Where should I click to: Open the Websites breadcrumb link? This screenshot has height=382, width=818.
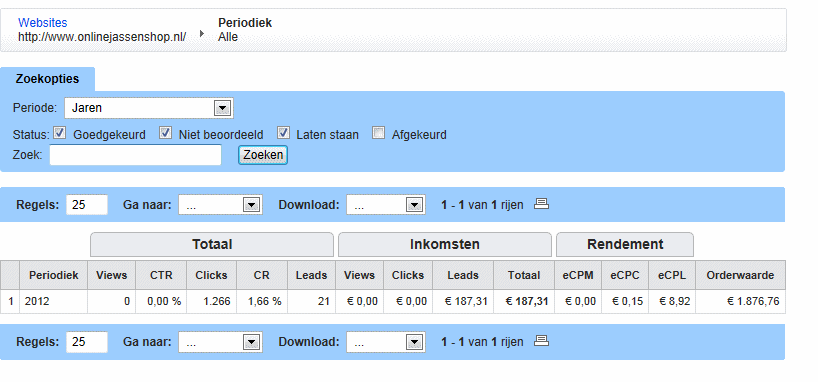point(42,23)
